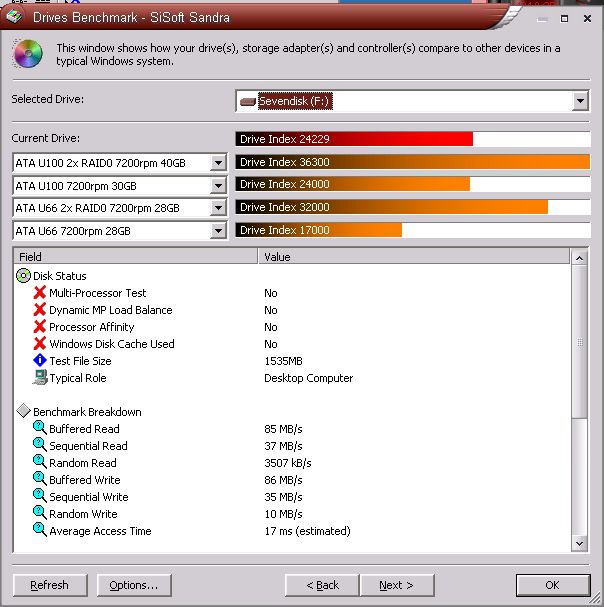This screenshot has width=604, height=607.
Task: Click the Disk Status green disc icon
Action: pyautogui.click(x=24, y=276)
